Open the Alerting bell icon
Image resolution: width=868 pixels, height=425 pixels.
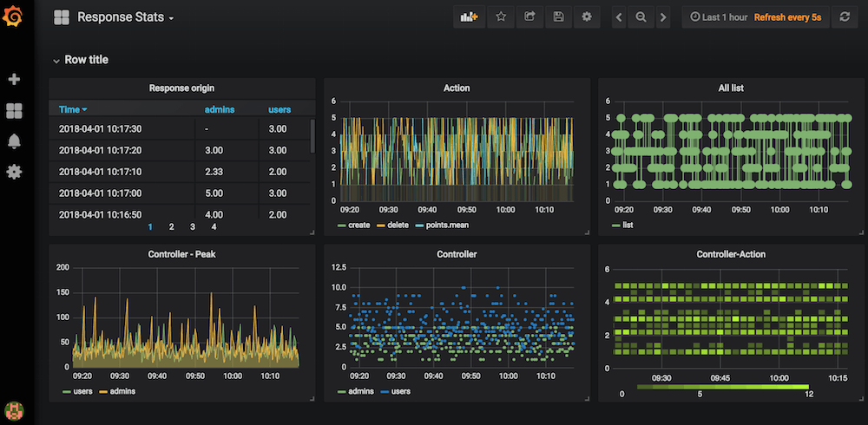pyautogui.click(x=14, y=141)
